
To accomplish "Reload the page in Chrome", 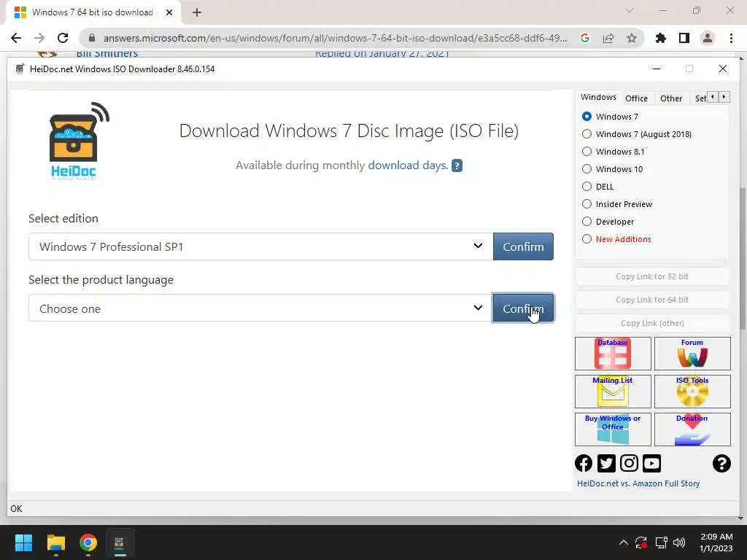I will click(x=63, y=38).
